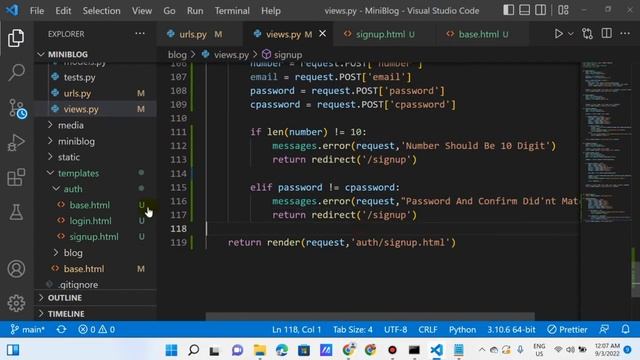The width and height of the screenshot is (640, 360).
Task: Split the editor to the right
Action: pyautogui.click(x=607, y=34)
